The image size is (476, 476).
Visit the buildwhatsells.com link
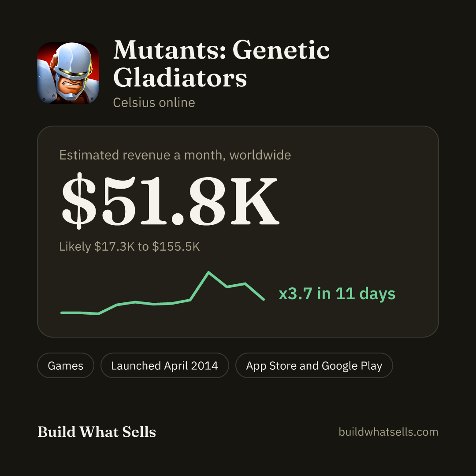(x=388, y=431)
